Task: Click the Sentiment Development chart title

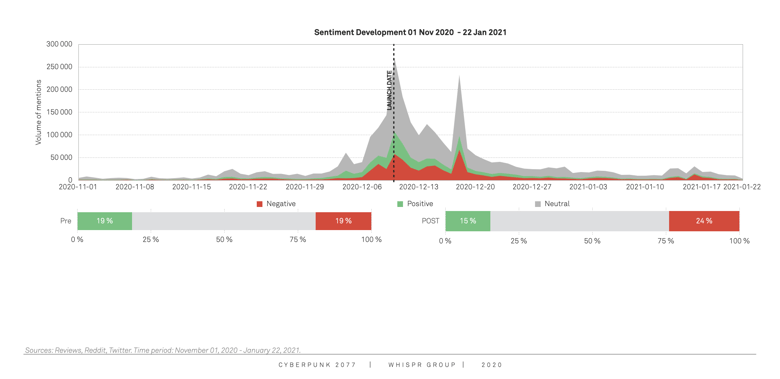Action: (410, 32)
